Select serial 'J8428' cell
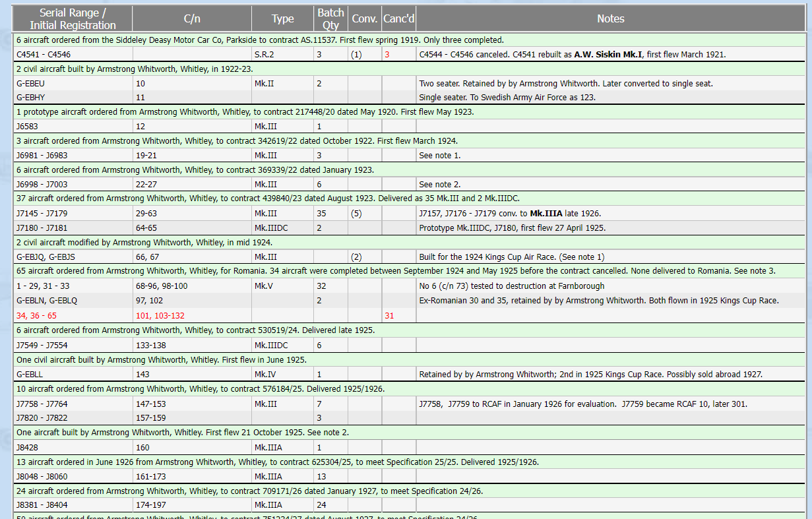812x519 pixels. click(x=73, y=446)
